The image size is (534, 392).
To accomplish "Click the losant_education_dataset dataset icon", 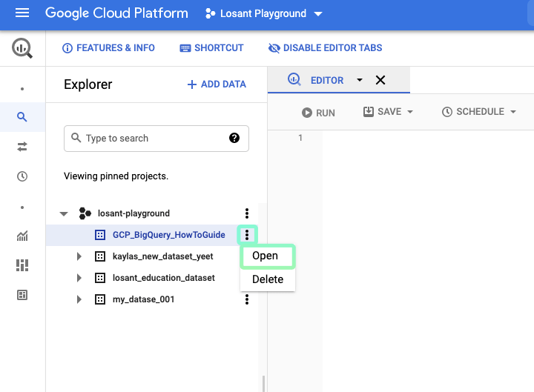I will [x=100, y=278].
